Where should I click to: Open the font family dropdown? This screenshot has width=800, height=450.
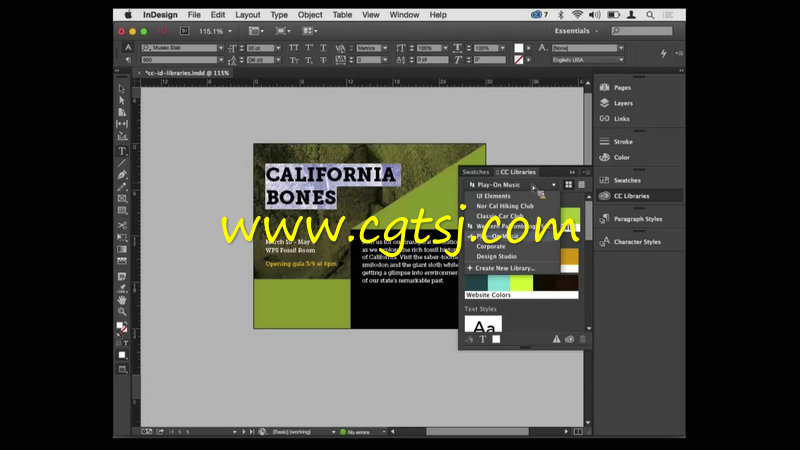tap(220, 48)
